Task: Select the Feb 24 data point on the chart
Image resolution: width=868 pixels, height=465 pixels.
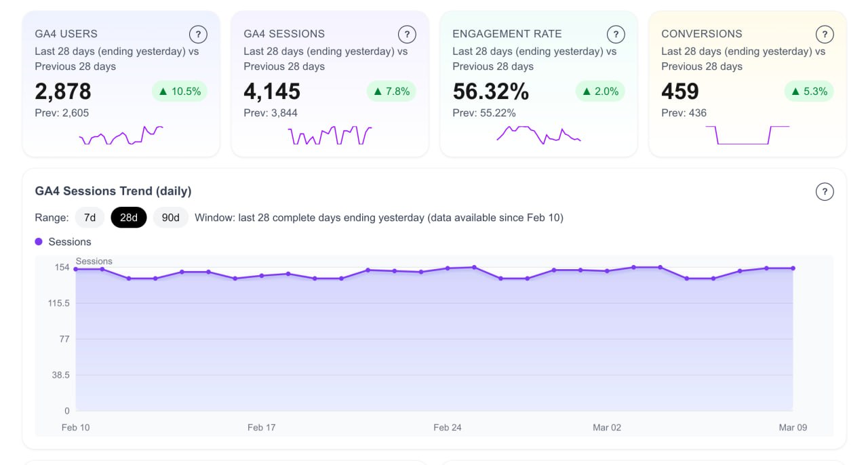Action: [448, 268]
